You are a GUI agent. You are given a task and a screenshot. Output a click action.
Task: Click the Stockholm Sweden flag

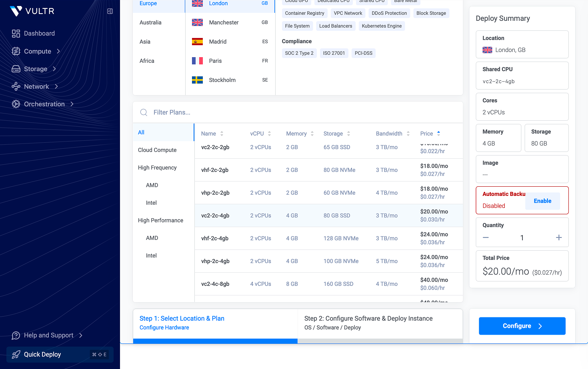coord(197,80)
